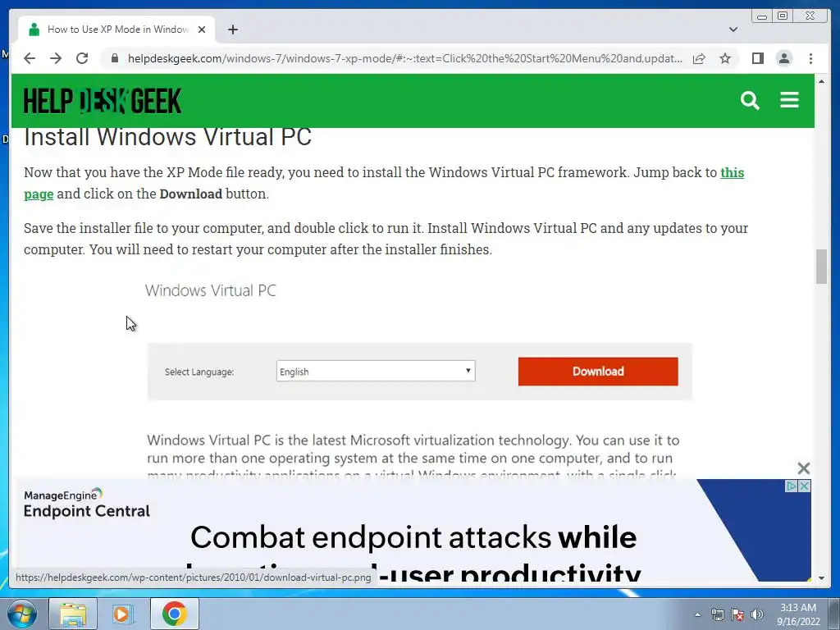Click the scrollbar down arrow
840x630 pixels.
(821, 578)
